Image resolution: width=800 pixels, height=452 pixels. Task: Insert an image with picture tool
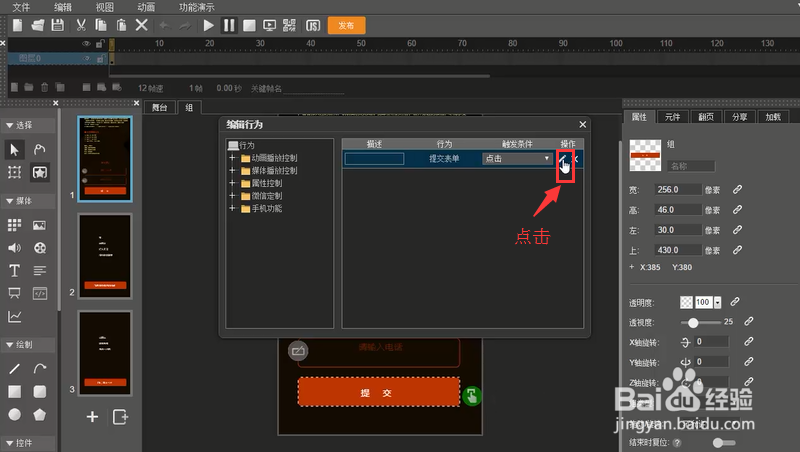39,225
